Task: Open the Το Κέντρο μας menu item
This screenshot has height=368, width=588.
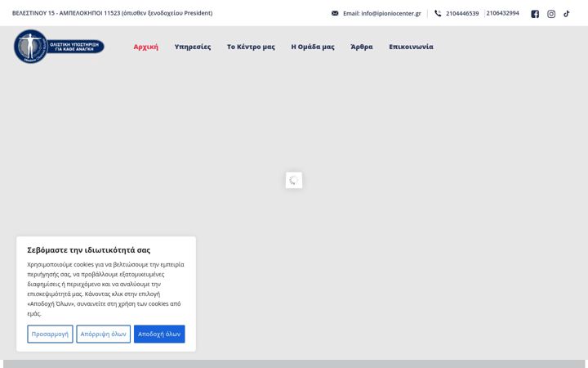Action: click(x=251, y=47)
